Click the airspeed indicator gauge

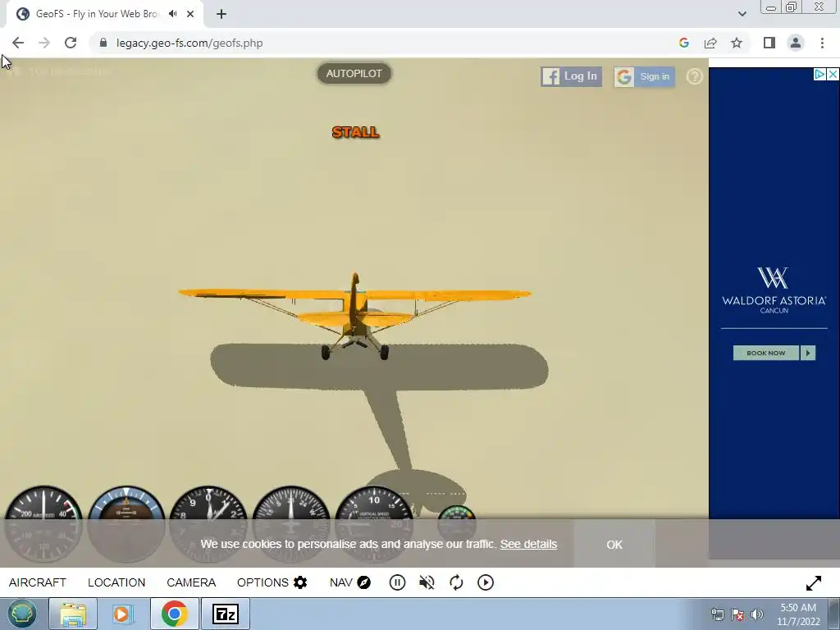43,524
